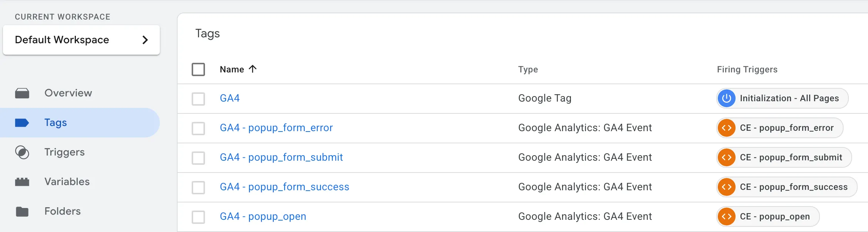This screenshot has height=232, width=868.
Task: Expand the Default Workspace selector chevron
Action: [145, 40]
